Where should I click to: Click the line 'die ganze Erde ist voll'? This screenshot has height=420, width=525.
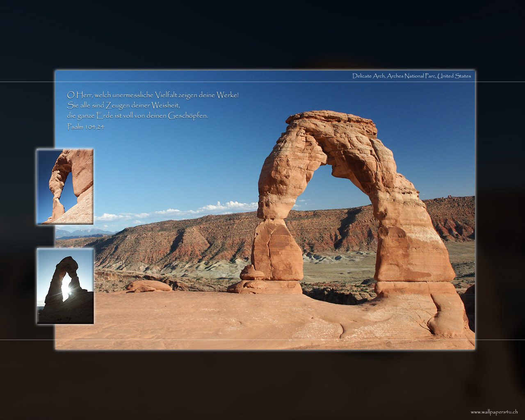click(x=137, y=116)
